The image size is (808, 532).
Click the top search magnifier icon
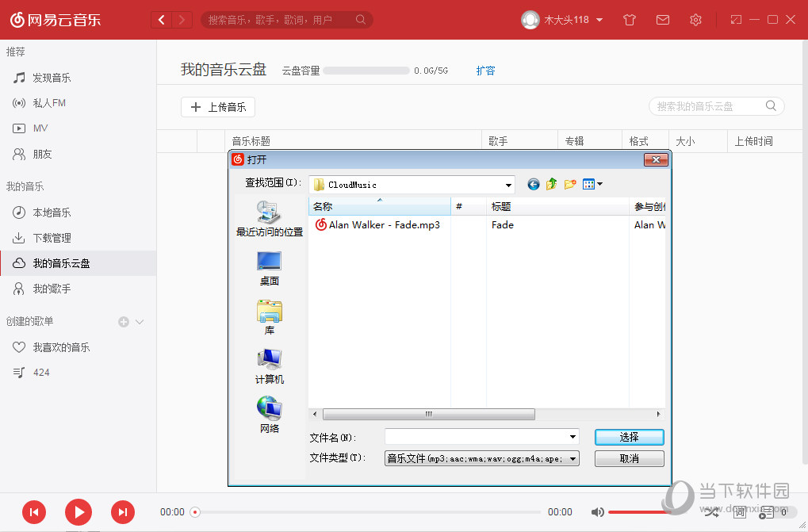click(x=361, y=20)
